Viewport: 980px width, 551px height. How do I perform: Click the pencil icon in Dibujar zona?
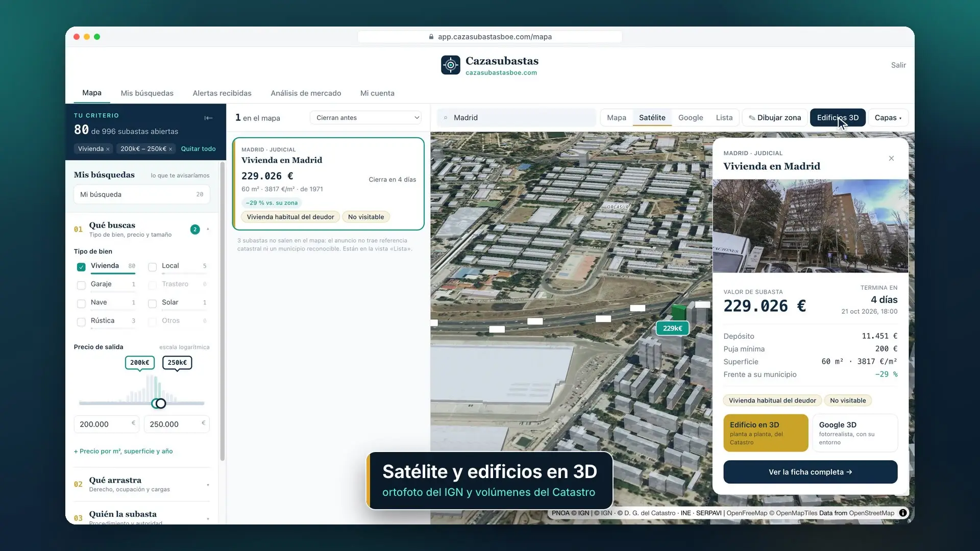[752, 118]
